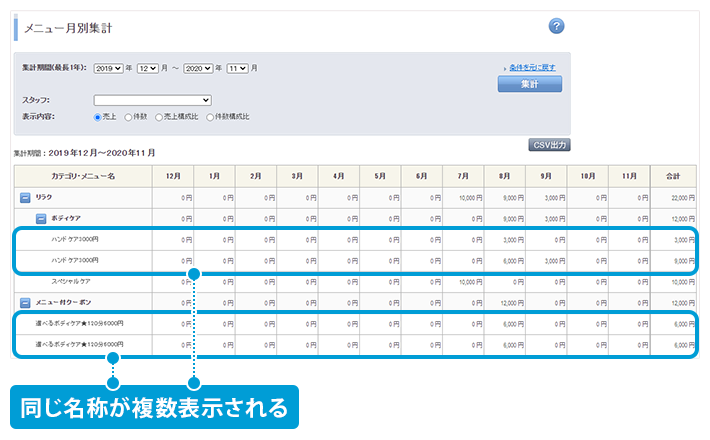Select the 売上構成比 radio button
Screen dimensions: 710x440
click(x=158, y=117)
